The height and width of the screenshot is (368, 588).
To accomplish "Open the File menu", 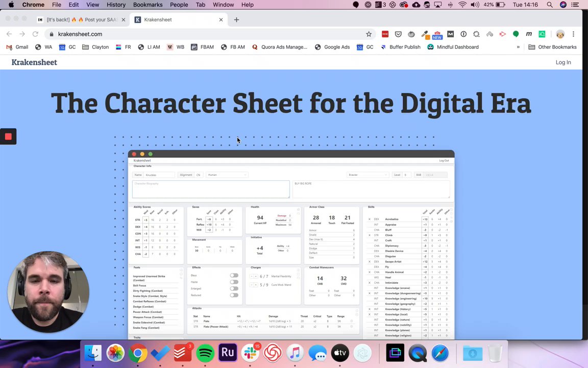I will coord(57,5).
